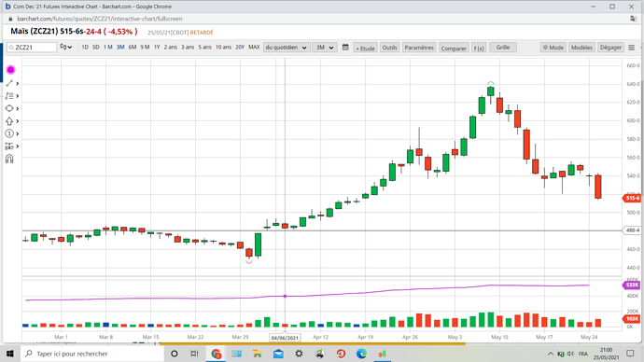Select the 20Y time range

tap(240, 48)
